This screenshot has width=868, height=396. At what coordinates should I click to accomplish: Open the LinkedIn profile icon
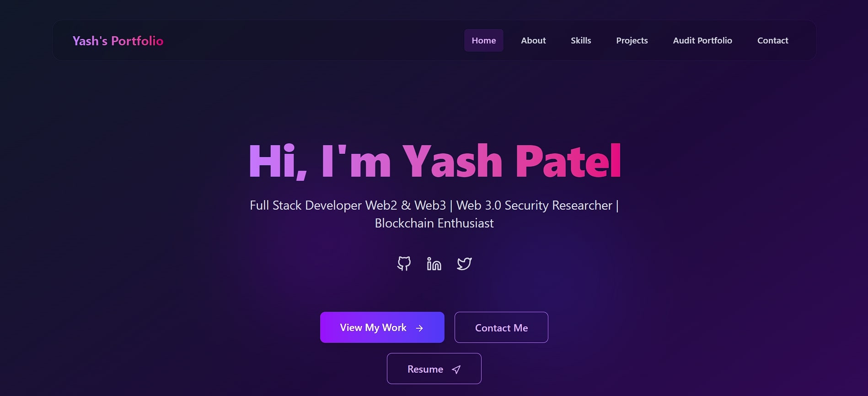pos(434,264)
